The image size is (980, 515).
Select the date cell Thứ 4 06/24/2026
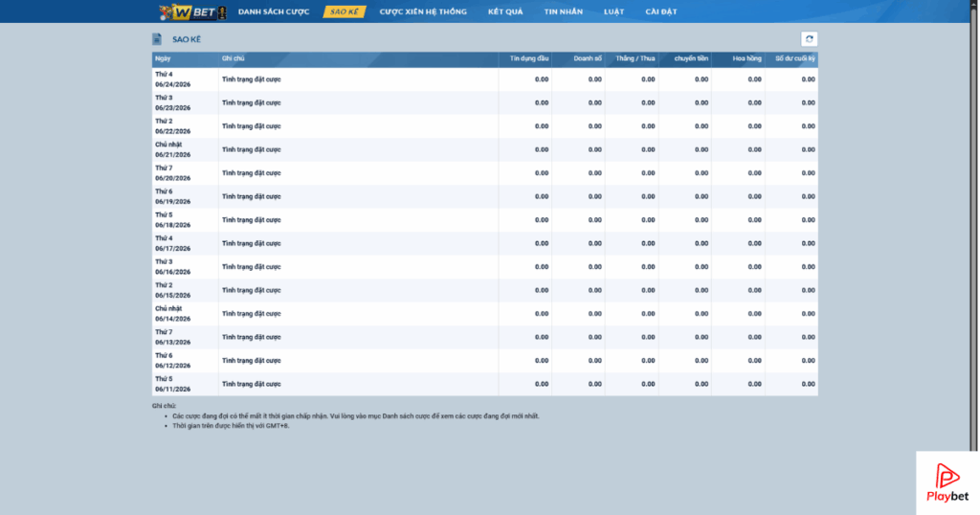click(x=185, y=79)
